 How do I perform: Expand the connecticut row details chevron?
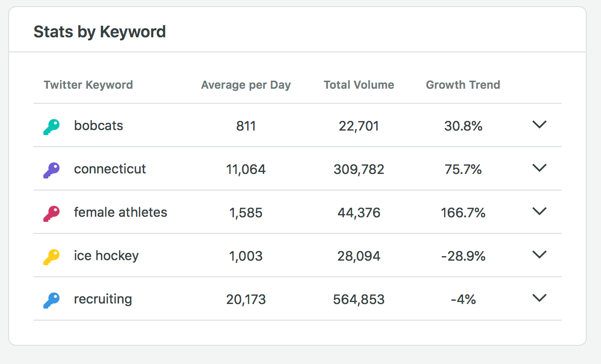(539, 168)
